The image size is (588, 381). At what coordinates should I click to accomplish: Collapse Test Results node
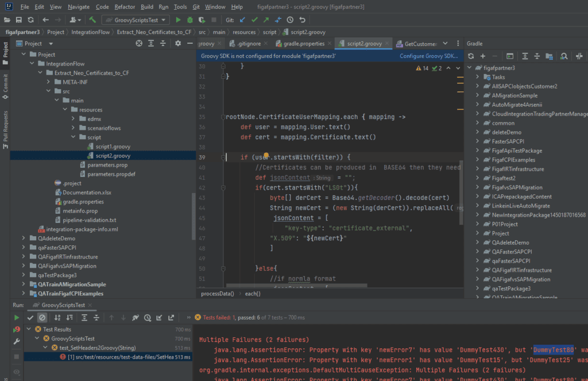pyautogui.click(x=29, y=329)
